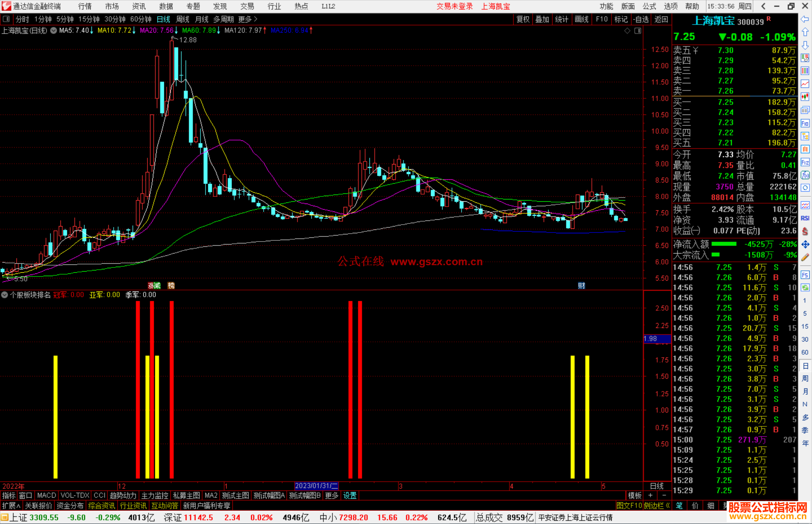Image resolution: width=812 pixels, height=524 pixels.
Task: Click the F10 sidebar icon
Action: (805, 124)
